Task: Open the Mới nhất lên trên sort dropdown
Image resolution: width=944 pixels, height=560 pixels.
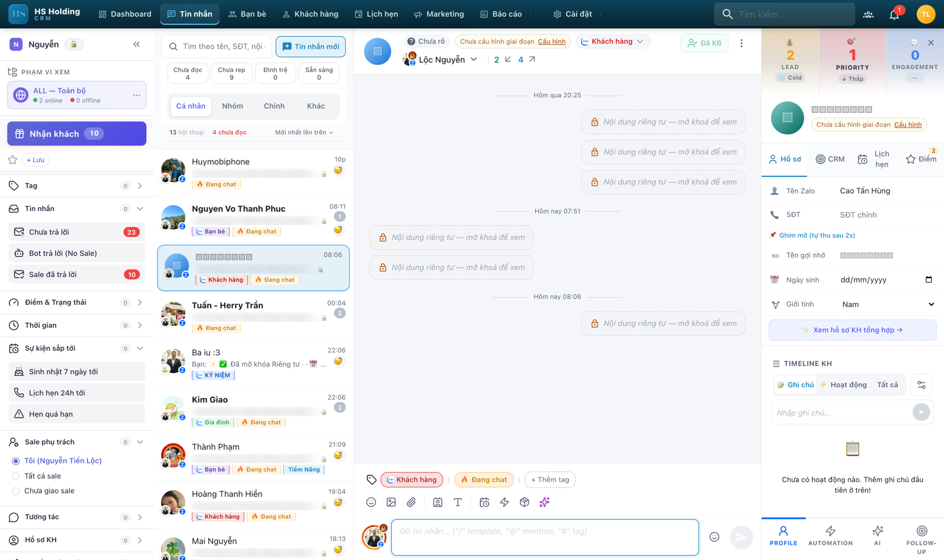Action: [304, 133]
